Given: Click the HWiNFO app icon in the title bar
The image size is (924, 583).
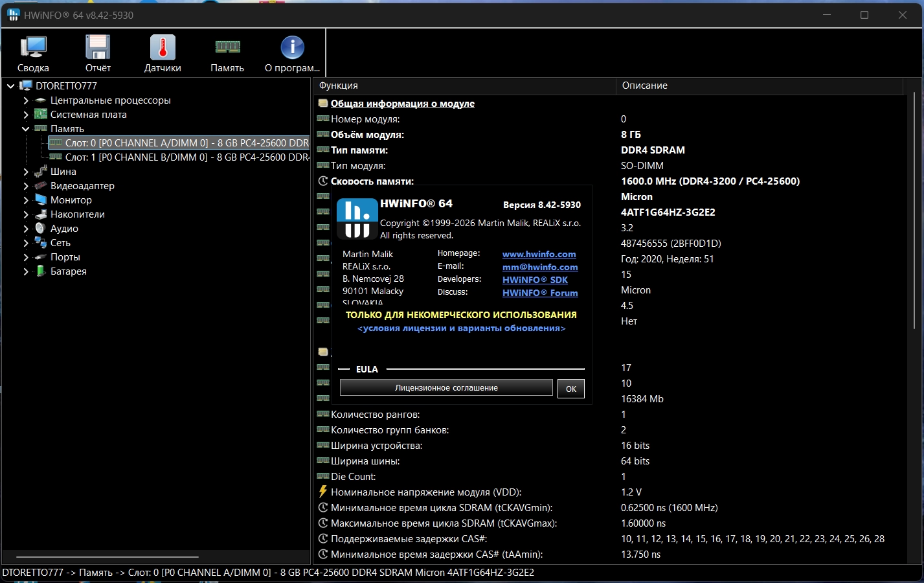Looking at the screenshot, I should coord(14,15).
